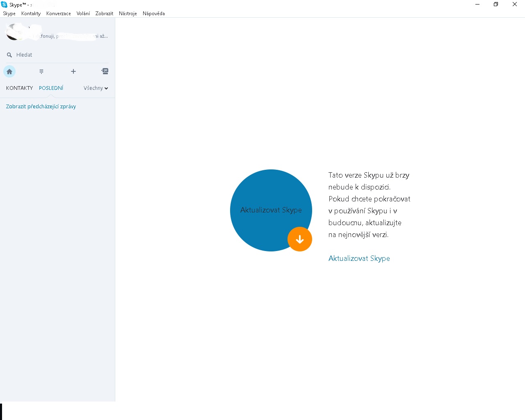This screenshot has width=525, height=420.
Task: Open the dial pad icon
Action: tap(41, 71)
